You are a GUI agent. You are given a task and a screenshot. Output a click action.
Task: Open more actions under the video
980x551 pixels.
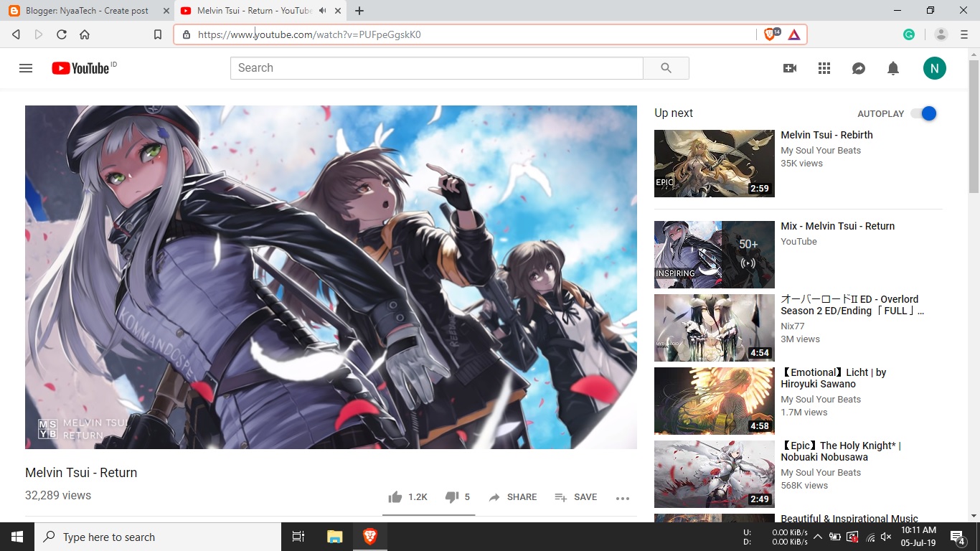click(623, 498)
